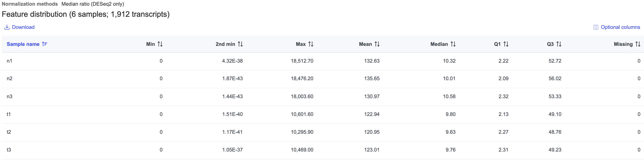Sort table by Min column arrows

(x=160, y=44)
